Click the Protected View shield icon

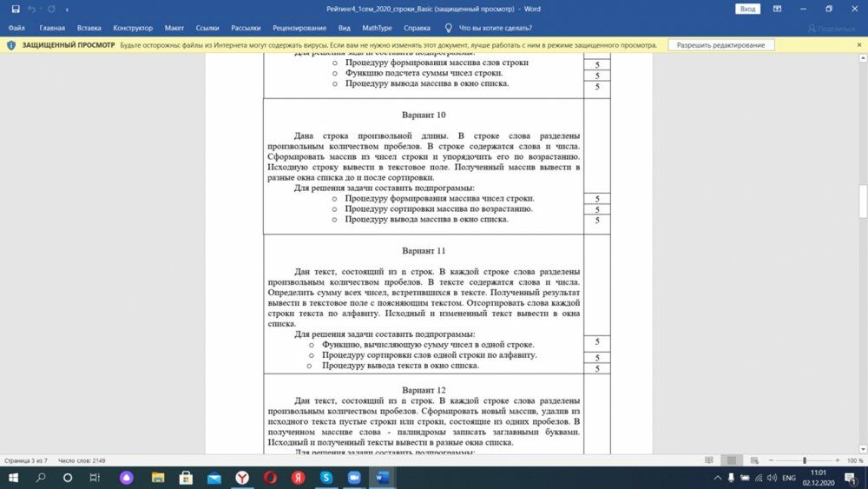[11, 45]
